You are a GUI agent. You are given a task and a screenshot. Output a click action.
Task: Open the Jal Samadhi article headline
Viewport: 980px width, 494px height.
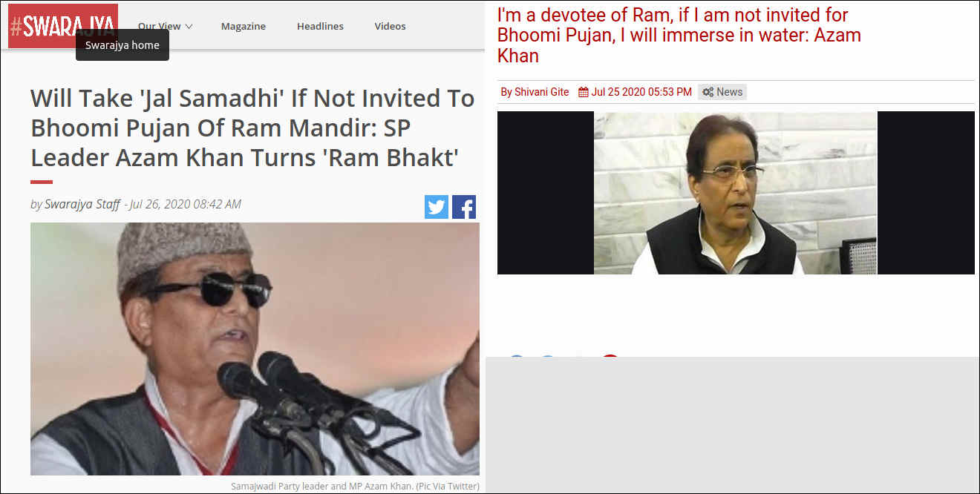[x=252, y=128]
